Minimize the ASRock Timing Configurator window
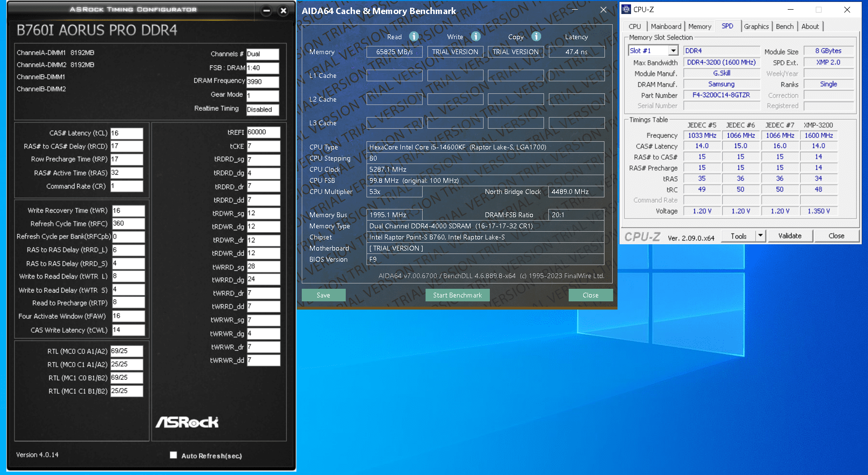The width and height of the screenshot is (868, 475). click(266, 11)
